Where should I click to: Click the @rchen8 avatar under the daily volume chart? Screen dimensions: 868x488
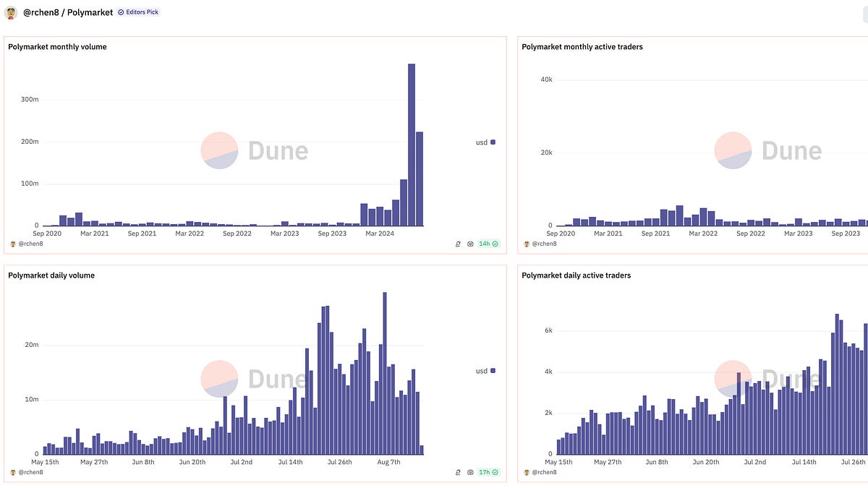pos(12,472)
